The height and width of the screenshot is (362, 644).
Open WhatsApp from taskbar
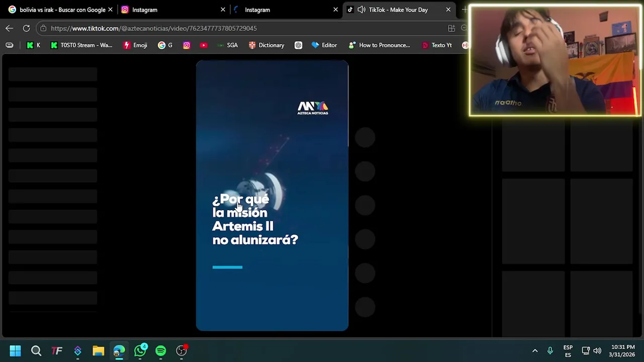click(x=140, y=350)
